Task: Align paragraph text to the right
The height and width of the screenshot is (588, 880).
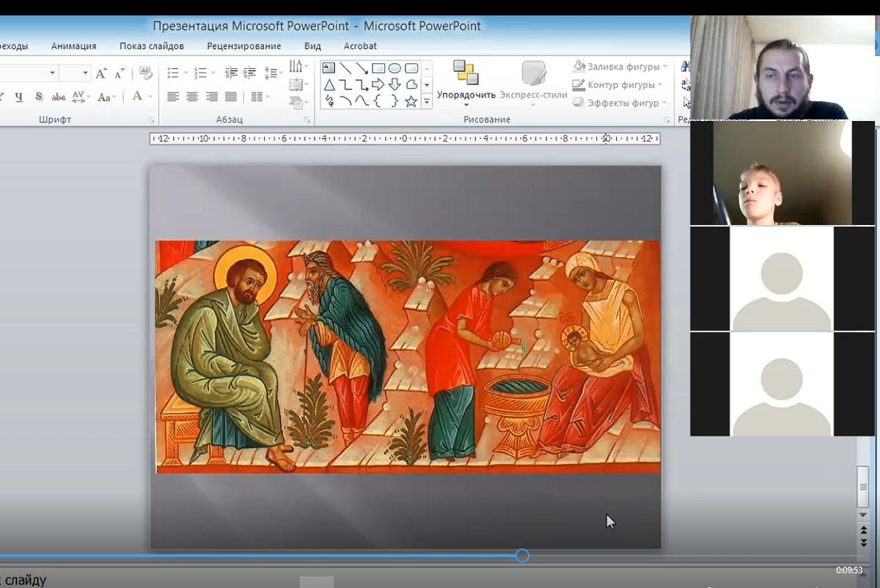Action: [x=212, y=97]
